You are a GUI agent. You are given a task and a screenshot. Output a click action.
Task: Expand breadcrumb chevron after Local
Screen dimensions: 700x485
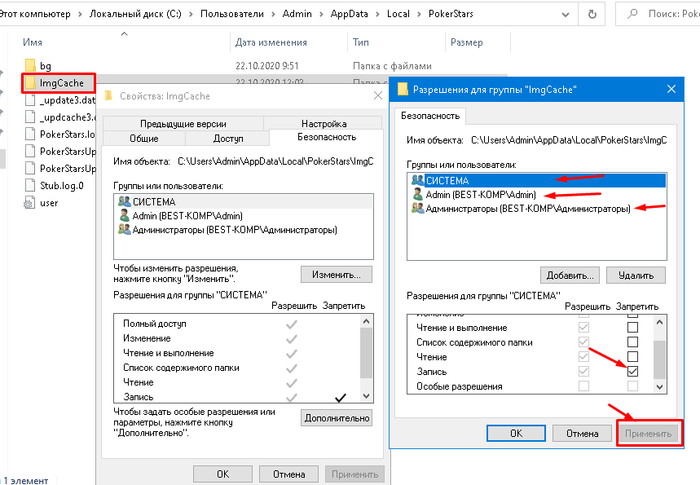(419, 14)
